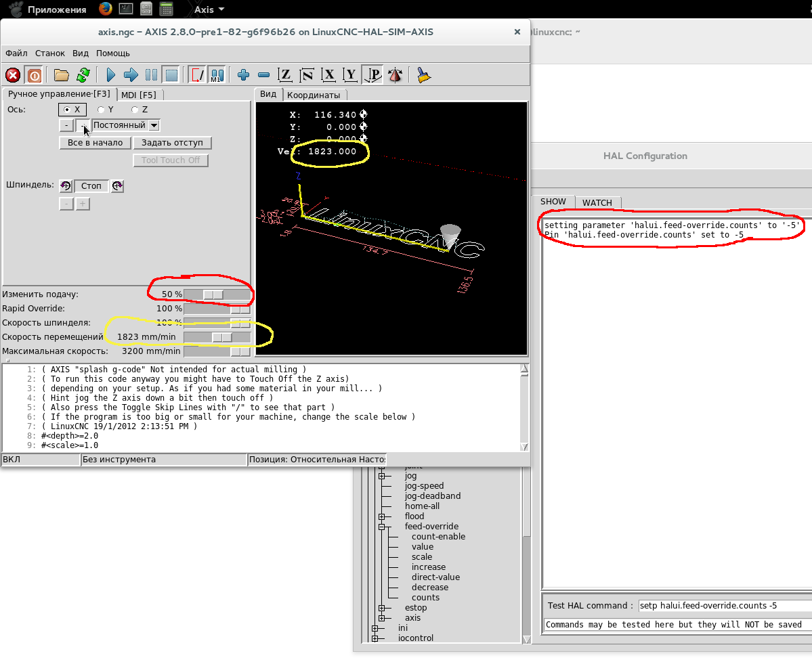Select X axis radio button

tap(72, 110)
